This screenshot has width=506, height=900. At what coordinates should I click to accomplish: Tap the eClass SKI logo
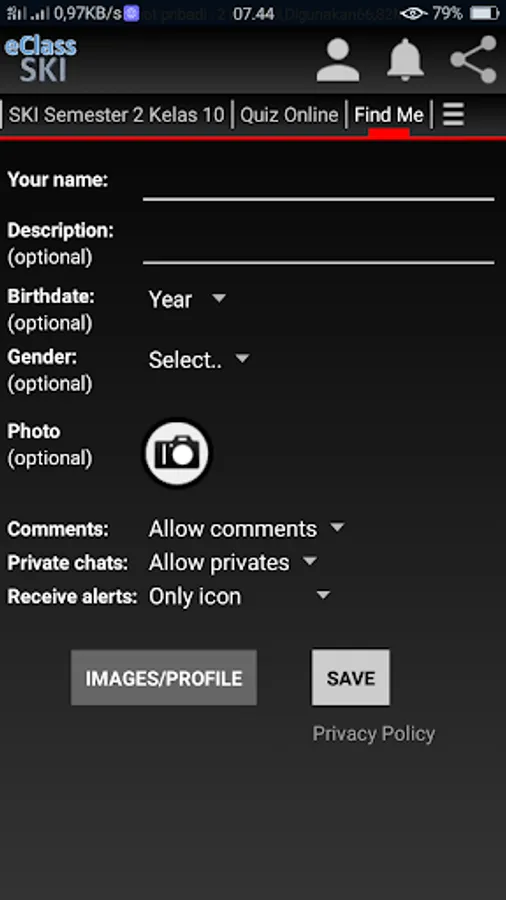41,59
